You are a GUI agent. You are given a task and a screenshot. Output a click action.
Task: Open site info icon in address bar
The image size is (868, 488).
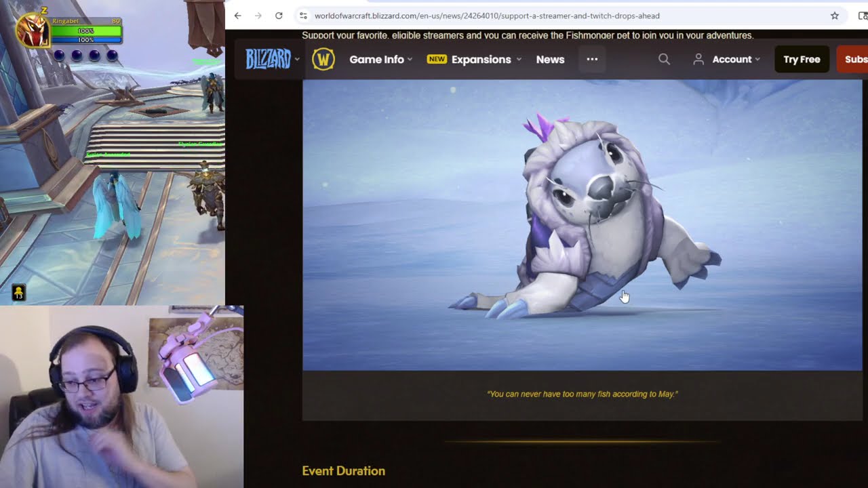coord(303,16)
